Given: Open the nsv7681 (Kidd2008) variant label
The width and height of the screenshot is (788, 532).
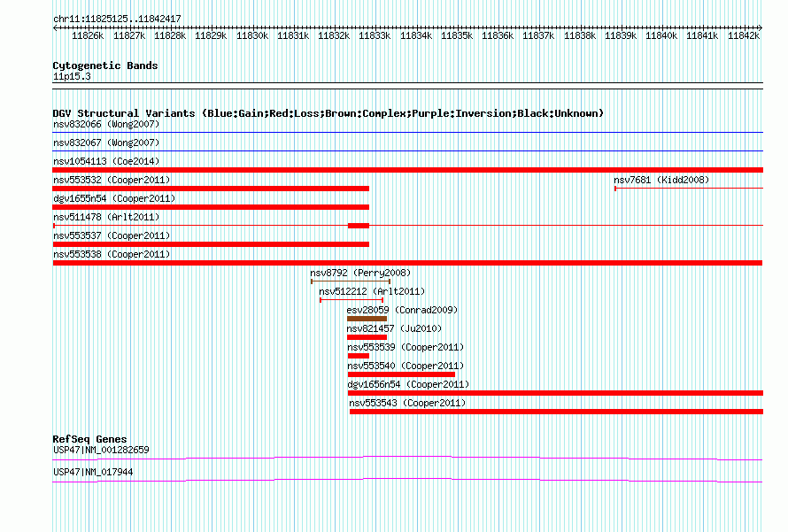Looking at the screenshot, I should pos(661,180).
